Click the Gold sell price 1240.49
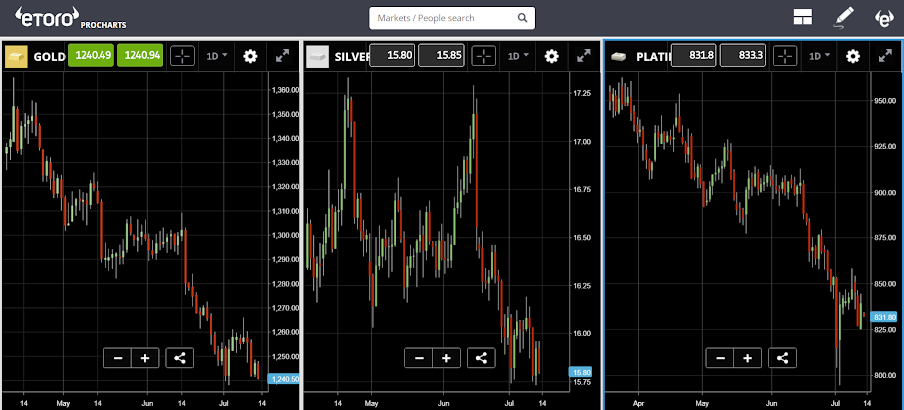 [x=91, y=56]
